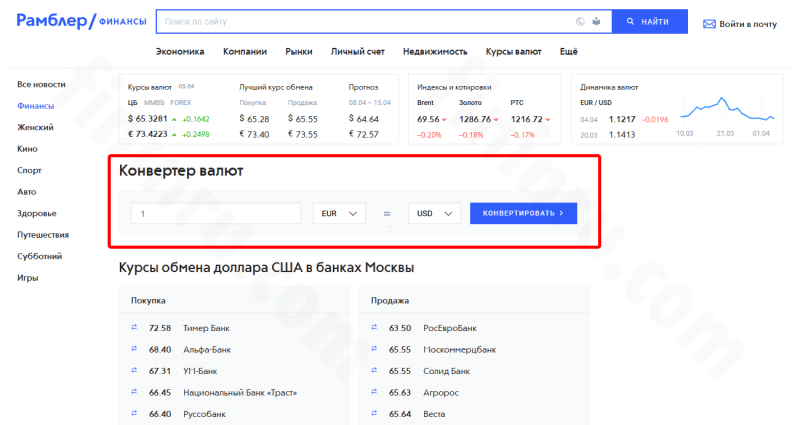800x425 pixels.
Task: Open РосЕвроБанк in Продажа list
Action: [x=450, y=328]
